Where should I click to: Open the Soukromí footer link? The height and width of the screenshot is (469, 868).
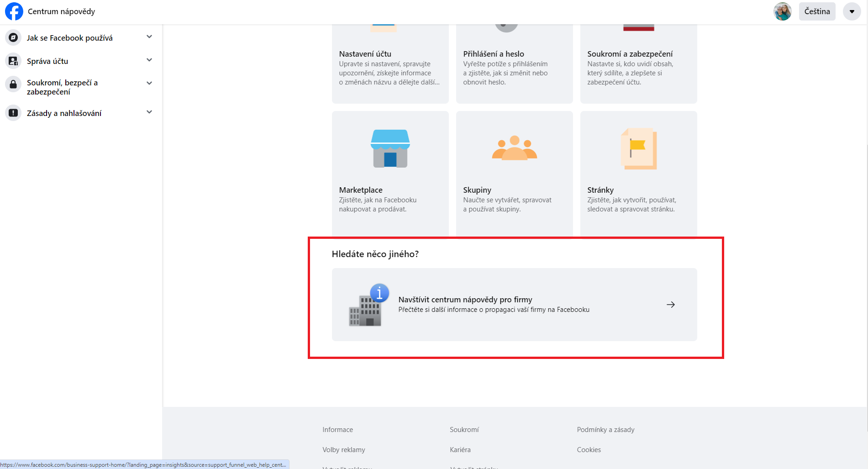point(464,430)
